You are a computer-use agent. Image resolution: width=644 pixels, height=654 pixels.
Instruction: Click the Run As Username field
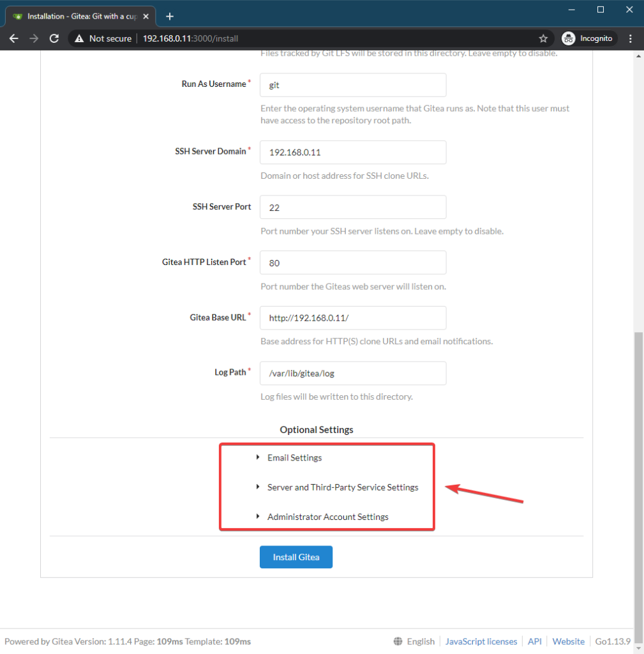tap(353, 85)
